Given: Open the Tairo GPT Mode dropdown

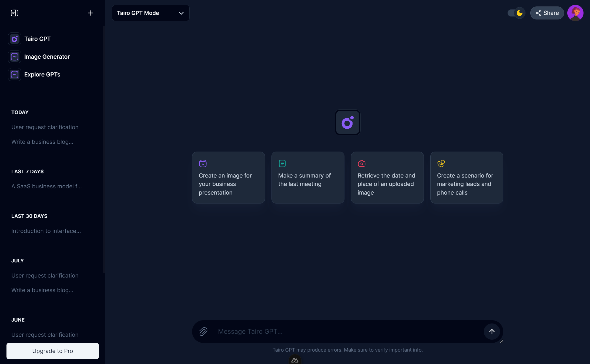Looking at the screenshot, I should click(150, 13).
